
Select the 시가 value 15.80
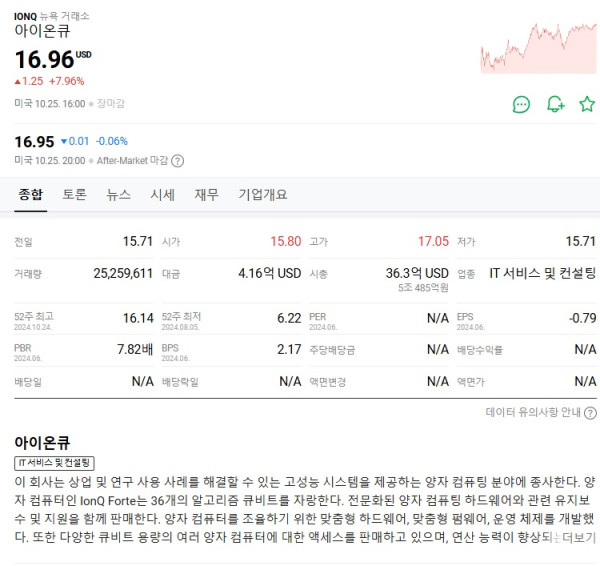[286, 241]
